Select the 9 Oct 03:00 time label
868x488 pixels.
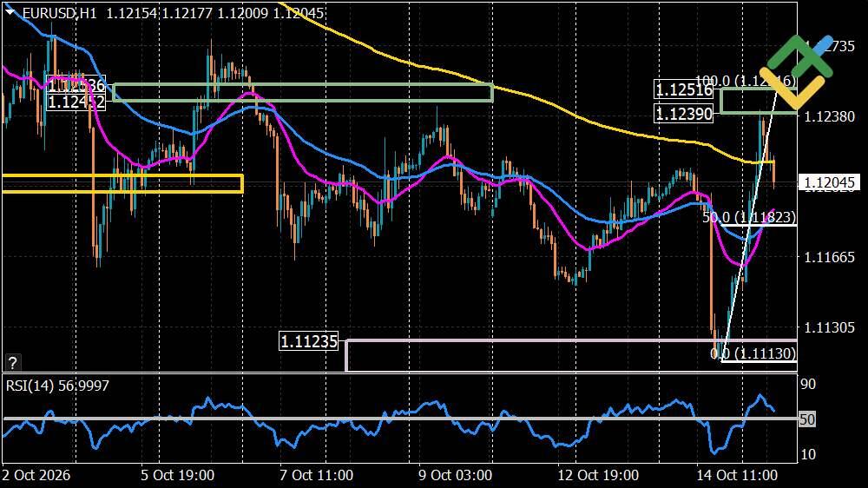455,475
